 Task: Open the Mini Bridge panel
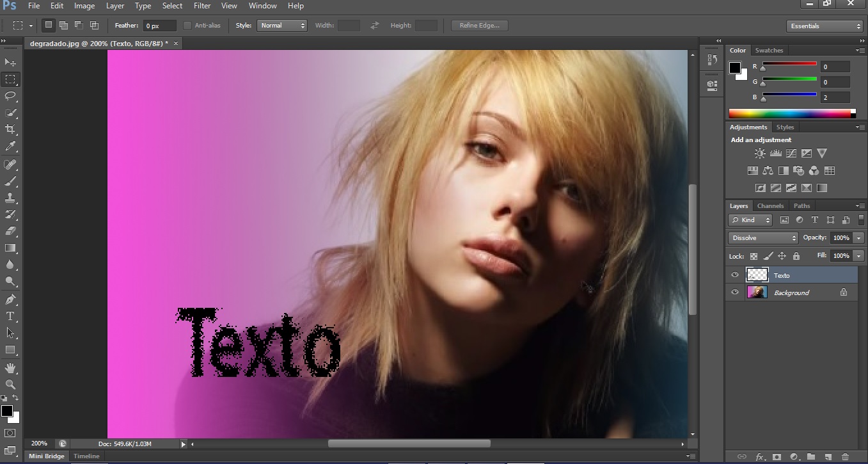tap(46, 456)
